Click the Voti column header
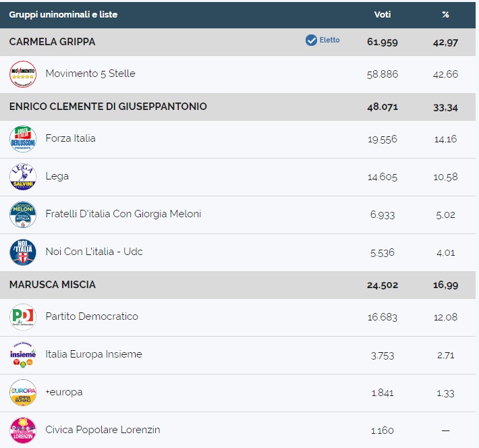 (x=383, y=14)
